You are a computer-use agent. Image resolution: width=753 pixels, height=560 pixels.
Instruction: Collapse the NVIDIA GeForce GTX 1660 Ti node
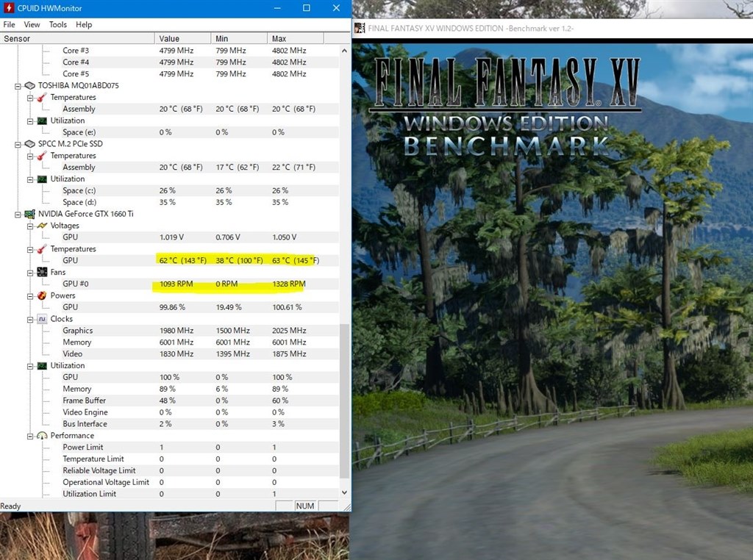click(x=18, y=215)
